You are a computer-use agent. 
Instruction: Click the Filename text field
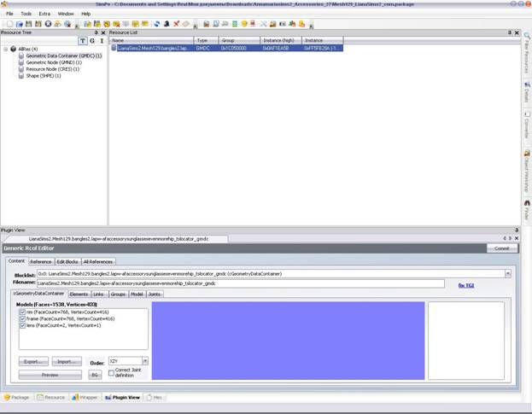point(239,283)
